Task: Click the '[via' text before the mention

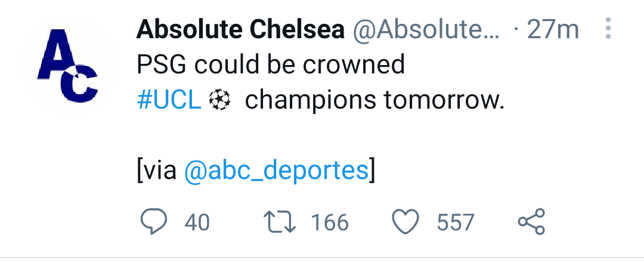Action: click(x=157, y=171)
